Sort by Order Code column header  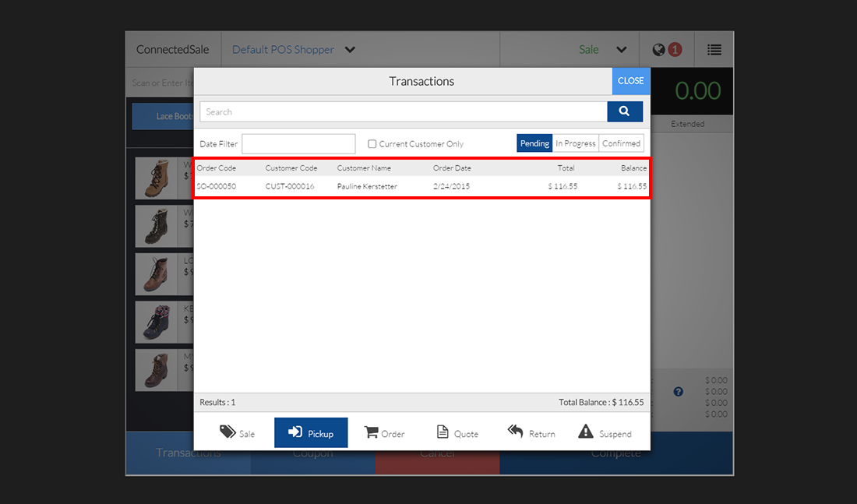tap(217, 167)
